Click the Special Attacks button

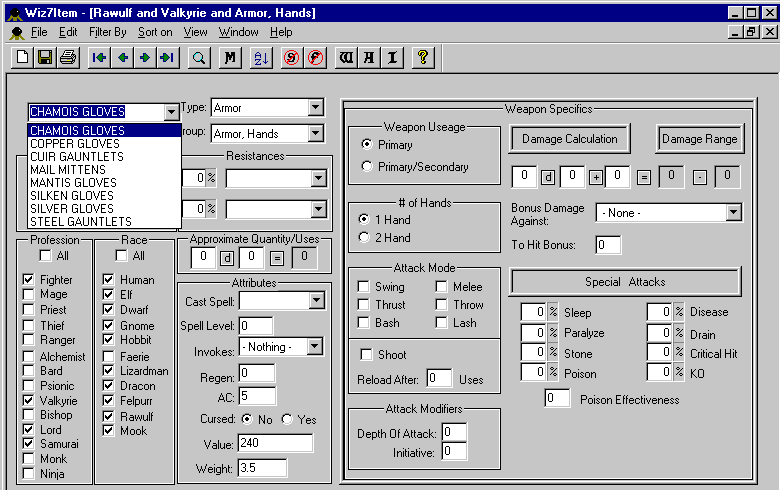click(625, 282)
